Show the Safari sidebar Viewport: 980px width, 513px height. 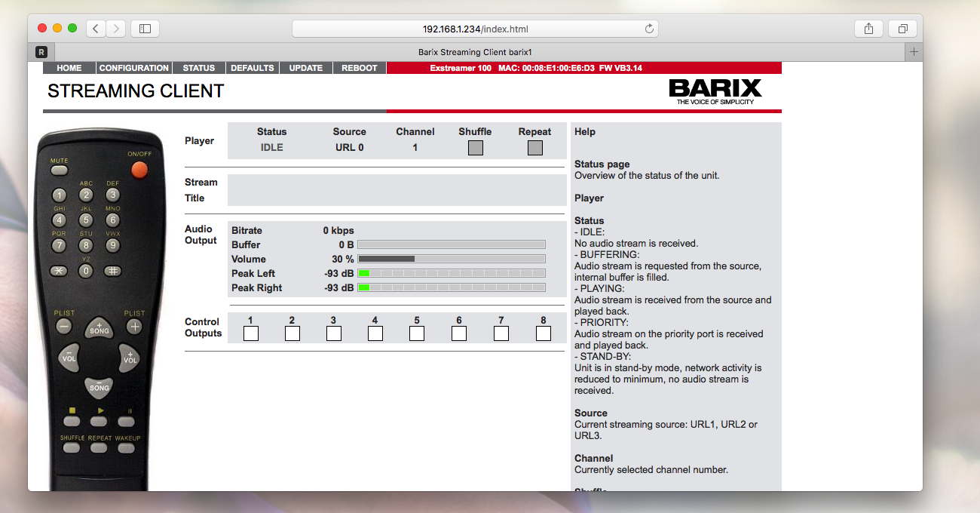(145, 29)
